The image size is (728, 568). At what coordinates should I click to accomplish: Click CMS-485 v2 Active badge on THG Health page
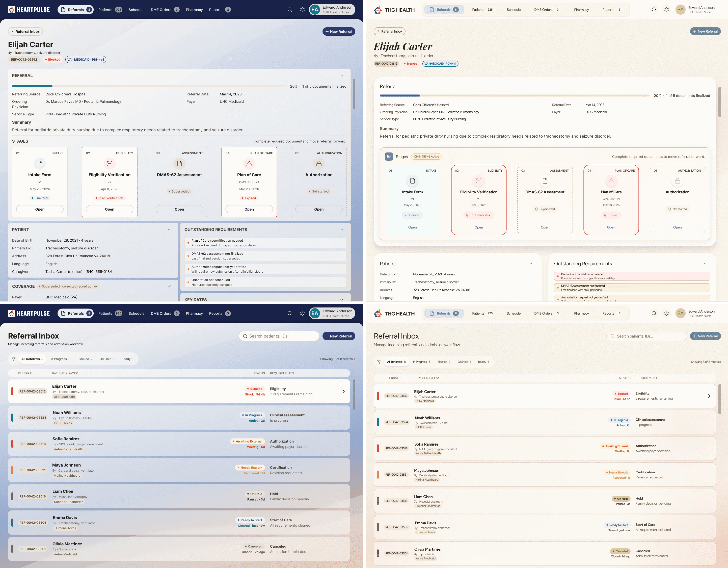tap(426, 156)
